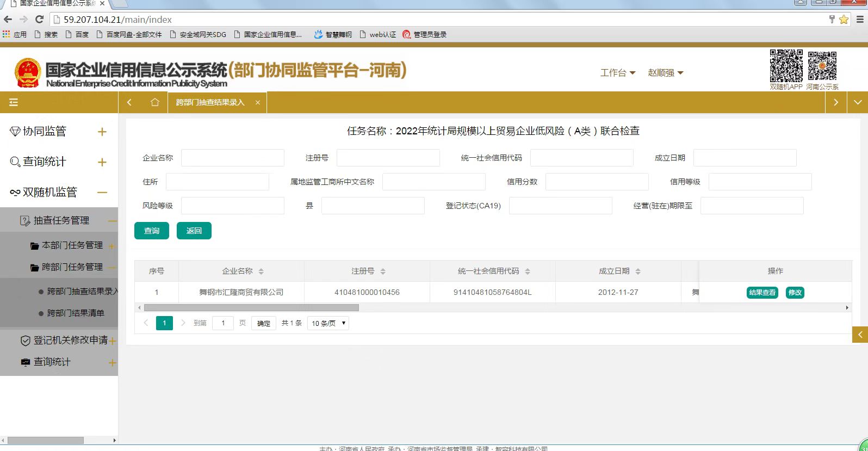Click the hamburger menu collapse icon
Screen dimensions: 868x451
click(x=14, y=102)
